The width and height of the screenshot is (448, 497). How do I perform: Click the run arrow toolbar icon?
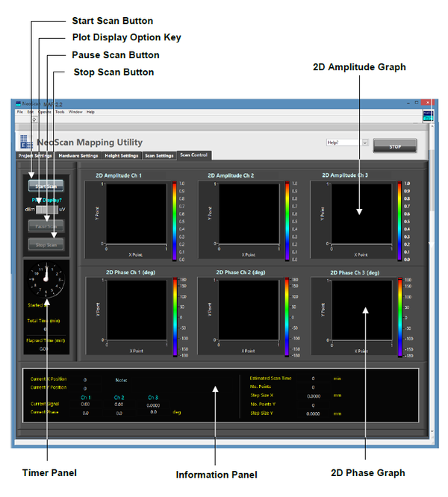34,119
